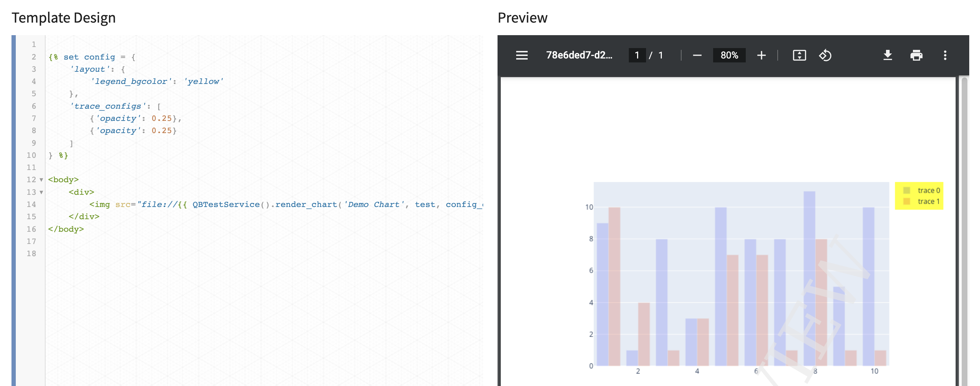Open the PDF sidebar hamburger menu
This screenshot has height=386, width=980.
click(x=522, y=56)
